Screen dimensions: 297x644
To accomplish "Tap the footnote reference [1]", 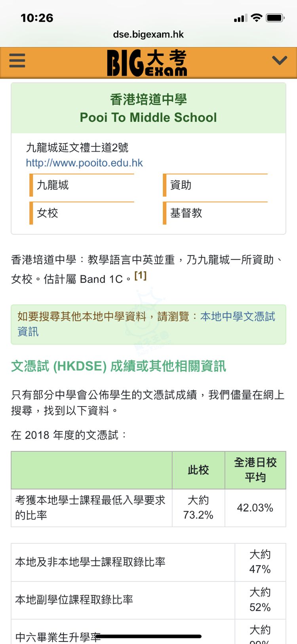I will [x=141, y=275].
